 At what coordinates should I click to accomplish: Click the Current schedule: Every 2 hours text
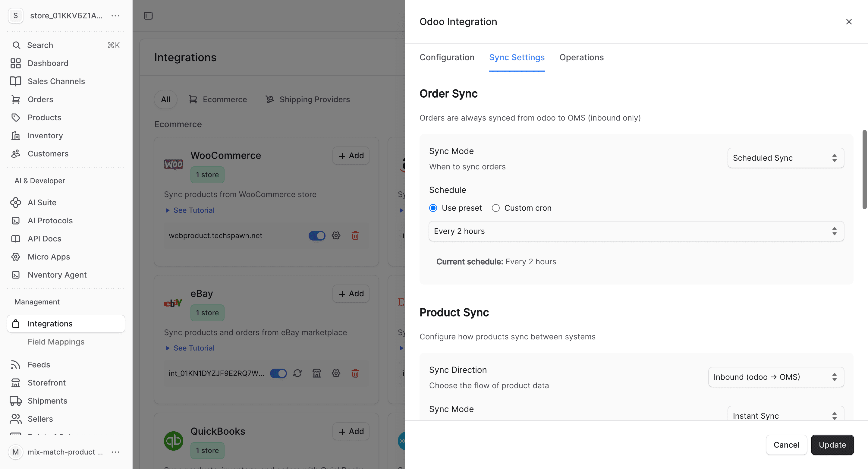(x=496, y=262)
